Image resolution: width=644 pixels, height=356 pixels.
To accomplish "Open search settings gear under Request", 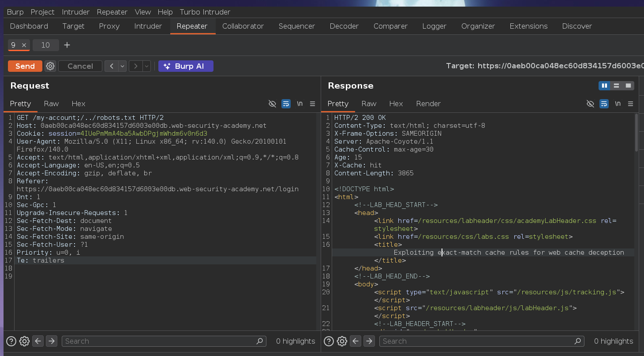I will [x=25, y=341].
